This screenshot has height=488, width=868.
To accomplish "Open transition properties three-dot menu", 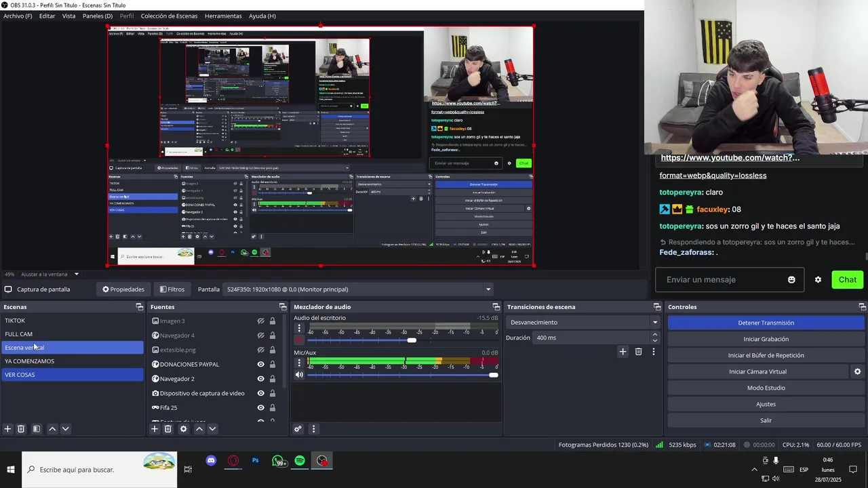I will (654, 352).
